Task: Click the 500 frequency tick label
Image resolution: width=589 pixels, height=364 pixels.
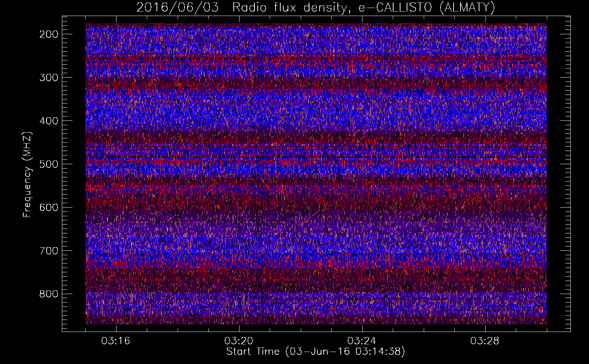Action: [x=48, y=164]
